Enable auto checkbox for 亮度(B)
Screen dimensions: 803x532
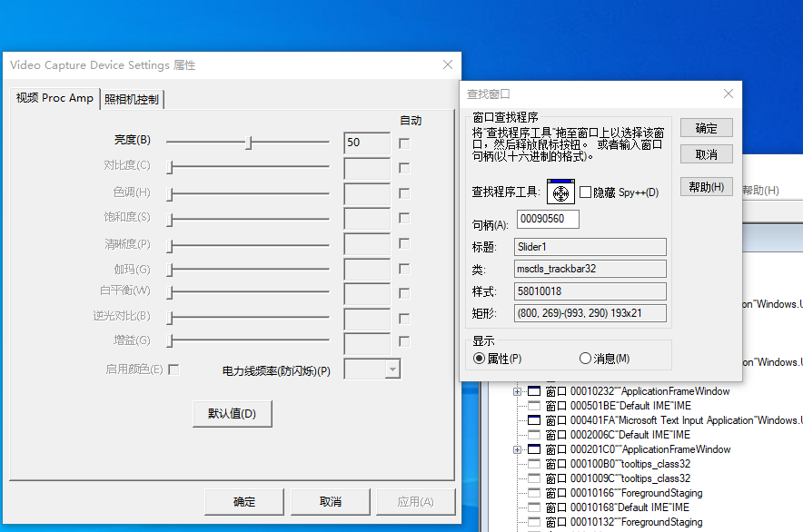pyautogui.click(x=404, y=143)
